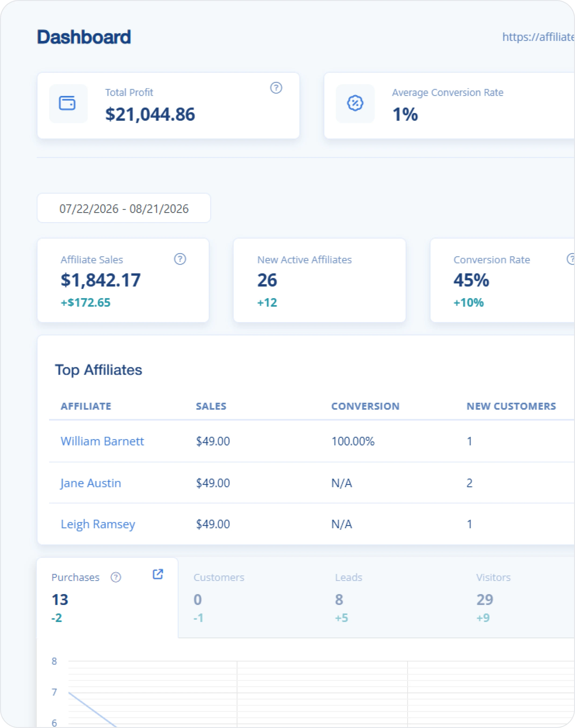This screenshot has height=728, width=575.
Task: Open William Barnett affiliate profile
Action: [x=102, y=441]
